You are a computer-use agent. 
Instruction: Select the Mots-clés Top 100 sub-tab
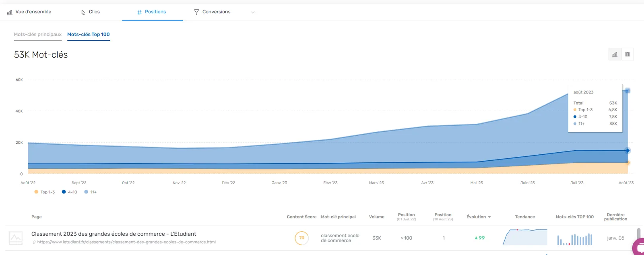(89, 35)
